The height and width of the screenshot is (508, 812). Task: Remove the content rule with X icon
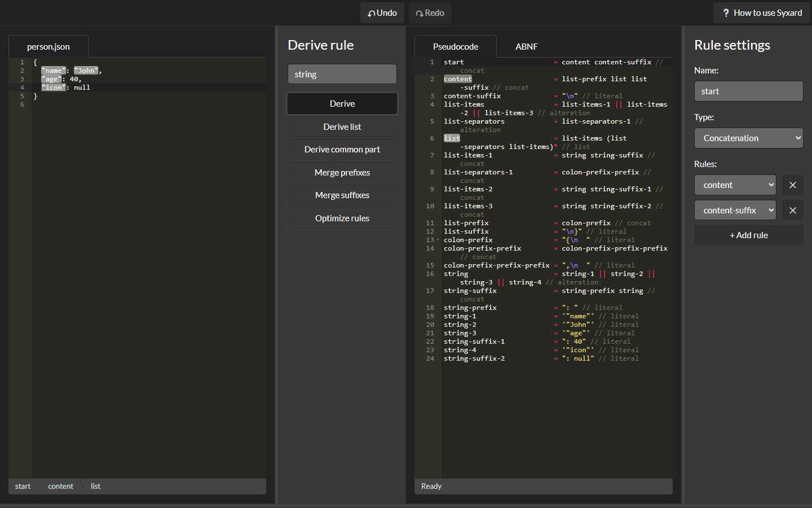(x=793, y=185)
